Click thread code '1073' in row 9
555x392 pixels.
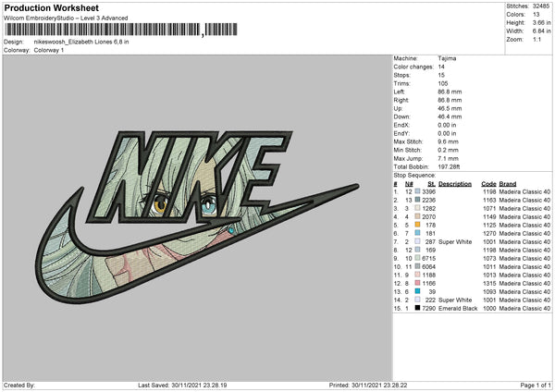[489, 258]
